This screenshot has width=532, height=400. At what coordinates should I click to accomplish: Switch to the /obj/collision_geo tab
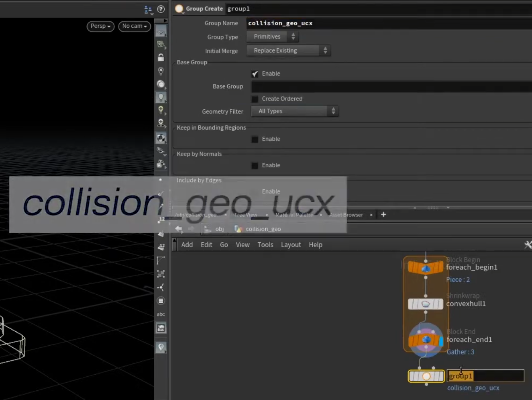click(196, 215)
